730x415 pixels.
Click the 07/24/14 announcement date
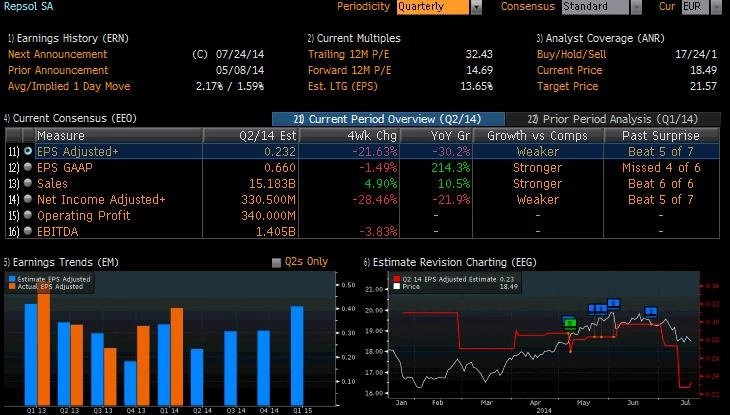coord(240,54)
